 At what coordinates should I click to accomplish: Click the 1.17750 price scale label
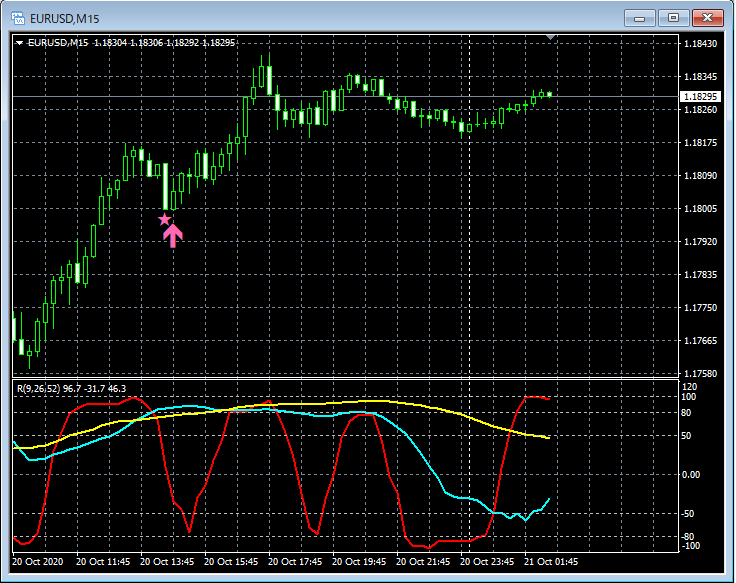(x=700, y=307)
